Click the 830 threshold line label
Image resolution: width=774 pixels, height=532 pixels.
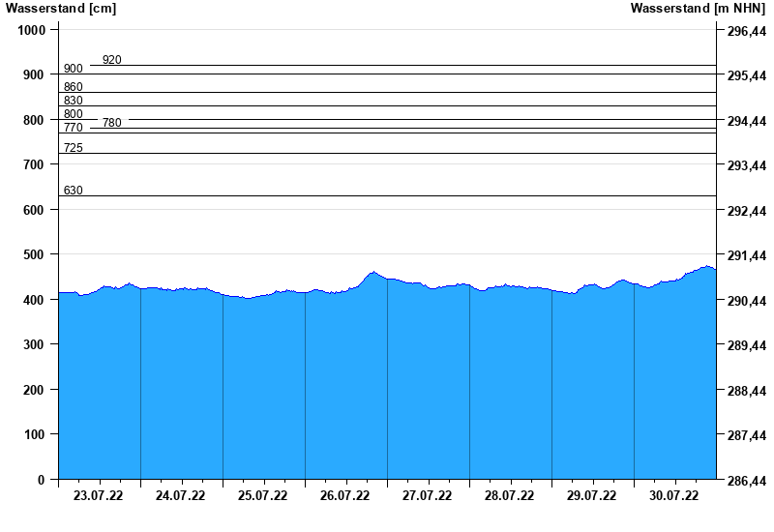[x=74, y=101]
